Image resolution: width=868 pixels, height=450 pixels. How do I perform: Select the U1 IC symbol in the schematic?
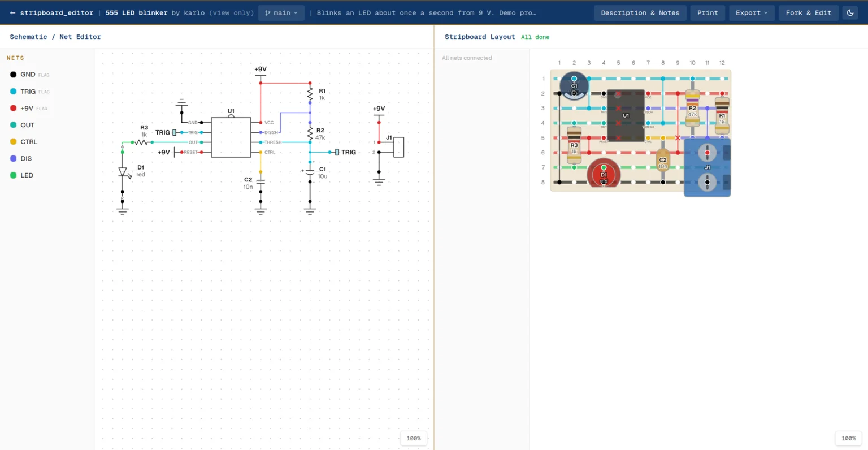coord(231,137)
